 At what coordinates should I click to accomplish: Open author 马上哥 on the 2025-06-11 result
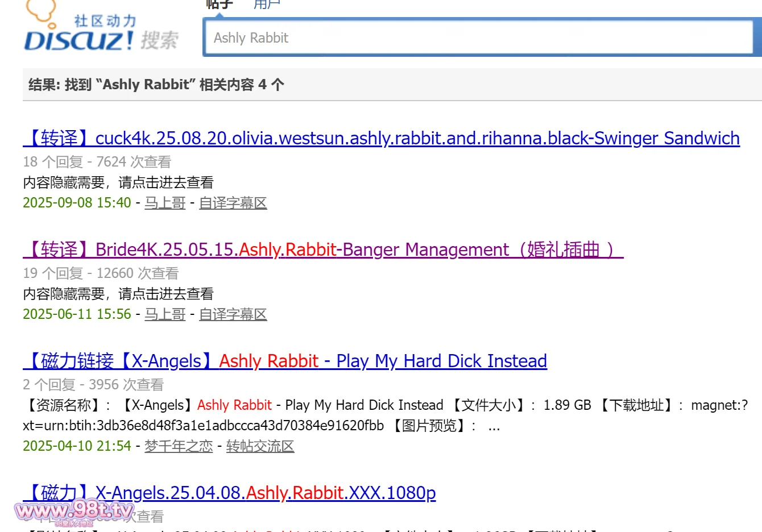click(165, 314)
